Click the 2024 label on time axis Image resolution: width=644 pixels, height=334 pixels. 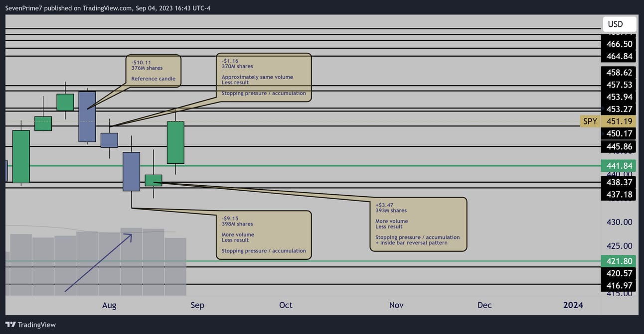[x=573, y=305]
